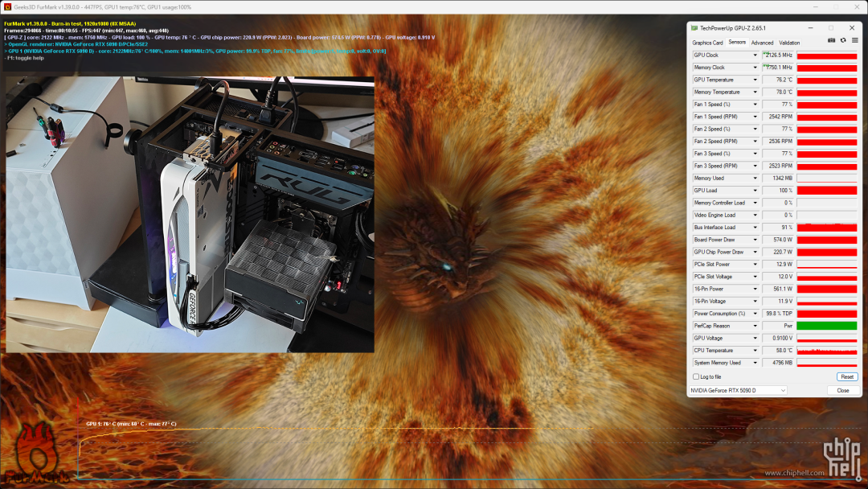Click the Memory Clock value 1750.1 MHz

778,68
